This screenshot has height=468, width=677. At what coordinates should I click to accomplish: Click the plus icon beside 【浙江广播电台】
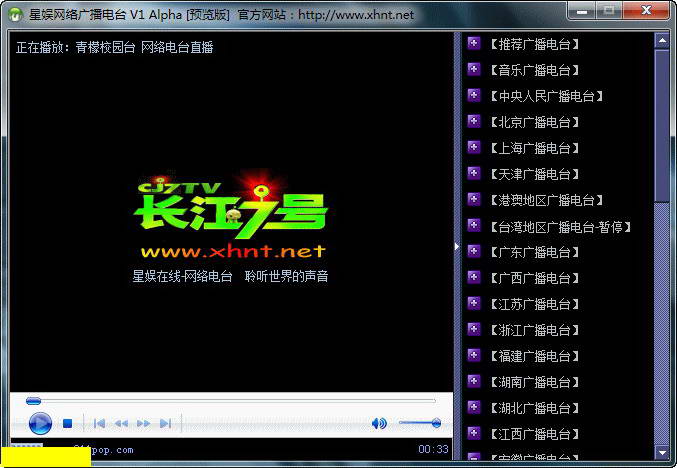474,329
